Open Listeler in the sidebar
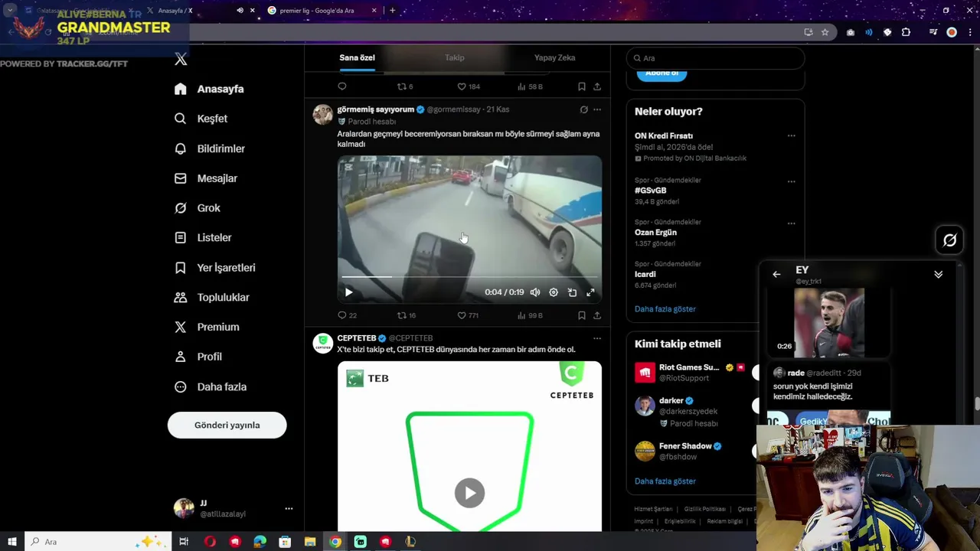The height and width of the screenshot is (551, 980). pyautogui.click(x=203, y=238)
